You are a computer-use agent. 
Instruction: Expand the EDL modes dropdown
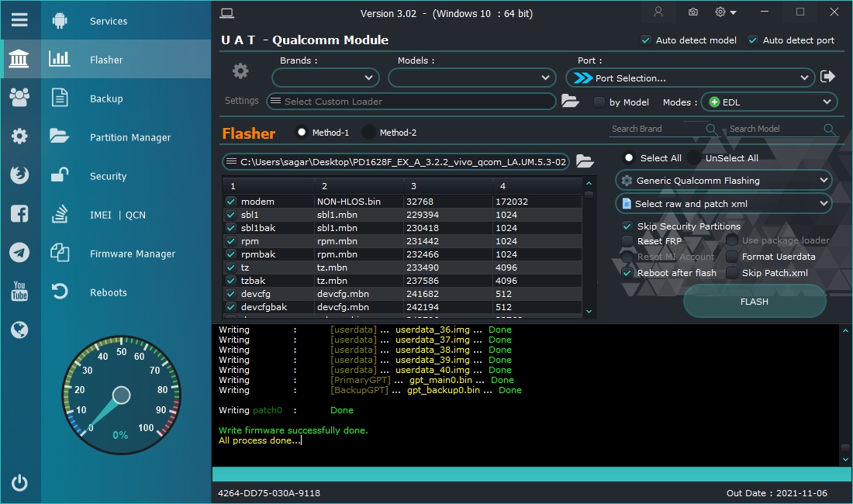point(769,102)
